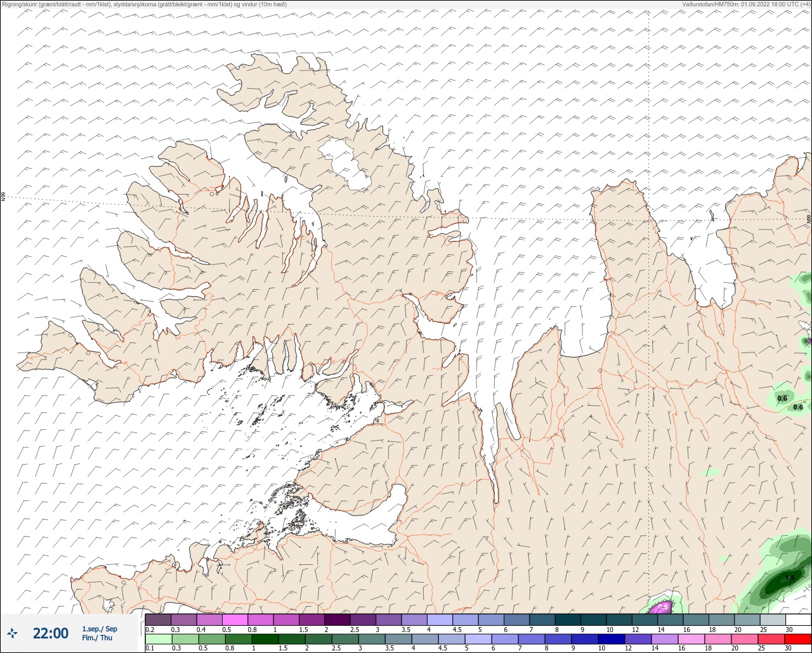Click the '1.6' precipitation value on the map
Viewport: 812px width, 653px height.
tap(790, 578)
